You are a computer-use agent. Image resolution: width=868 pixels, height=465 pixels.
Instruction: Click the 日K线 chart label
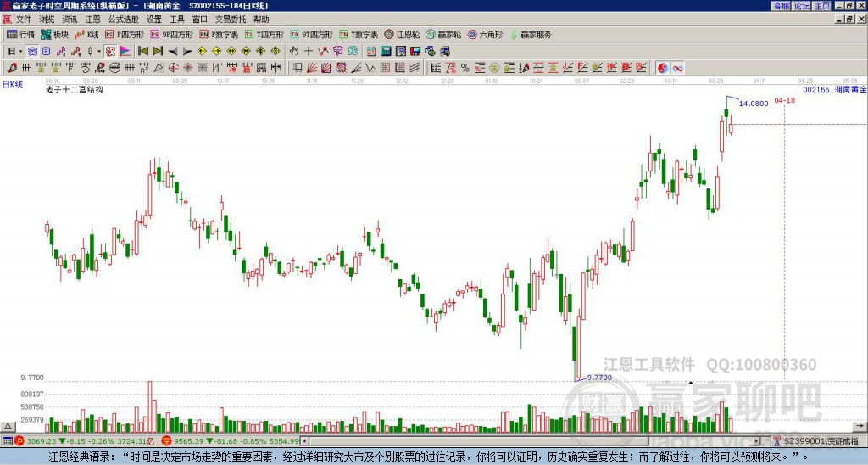pos(12,84)
